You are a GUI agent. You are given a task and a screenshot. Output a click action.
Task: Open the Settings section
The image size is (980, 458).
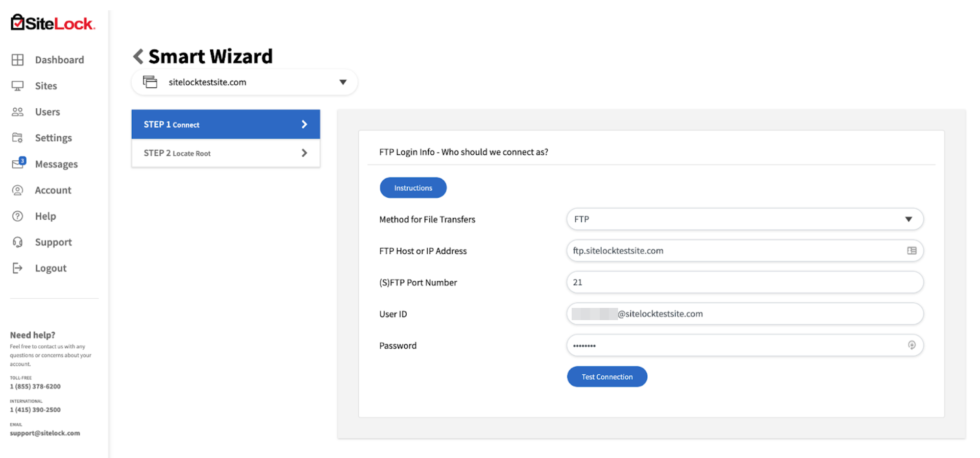tap(53, 138)
